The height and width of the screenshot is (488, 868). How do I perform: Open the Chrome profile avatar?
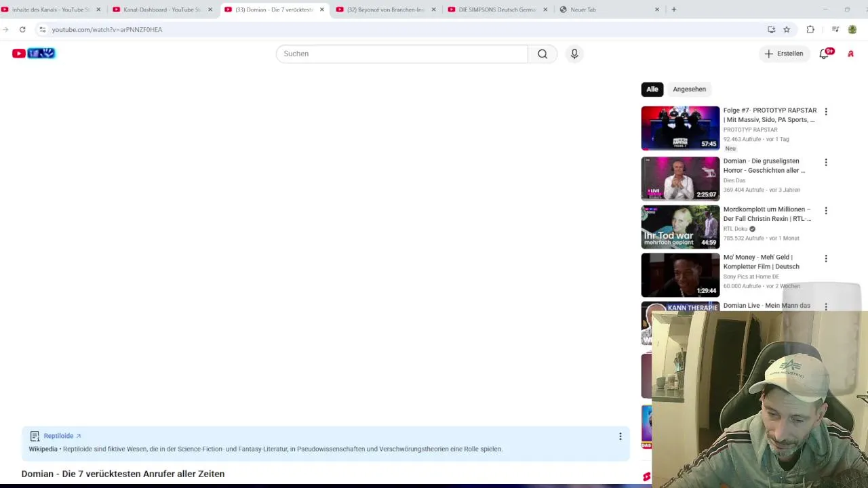tap(852, 29)
